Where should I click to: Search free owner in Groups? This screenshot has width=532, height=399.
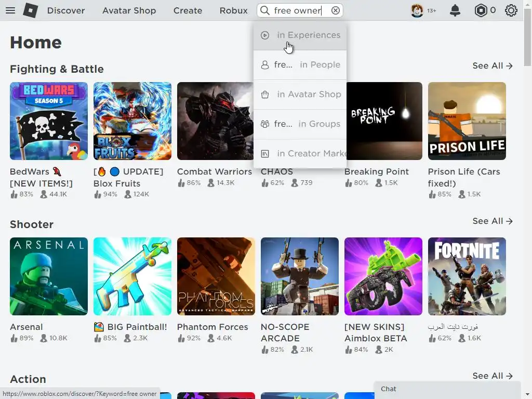(x=300, y=124)
